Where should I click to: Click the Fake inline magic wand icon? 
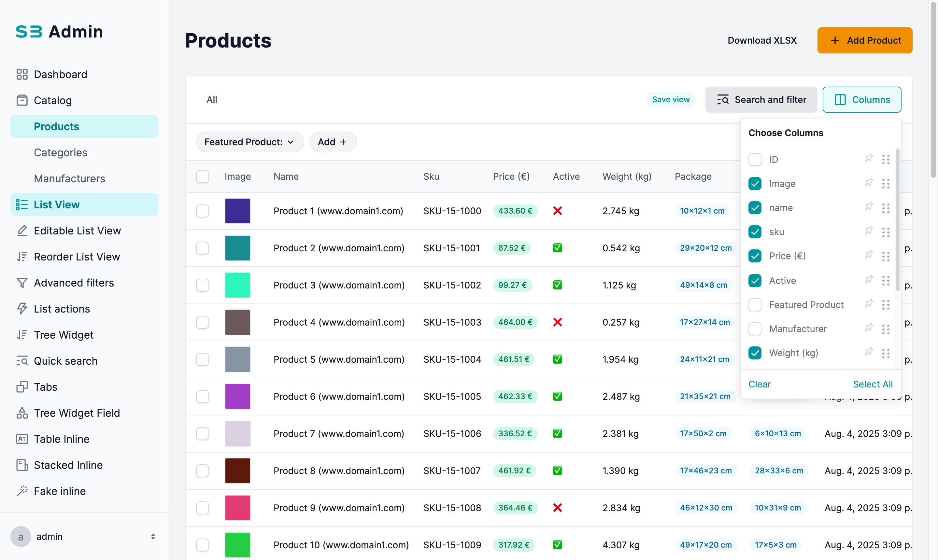point(22,491)
